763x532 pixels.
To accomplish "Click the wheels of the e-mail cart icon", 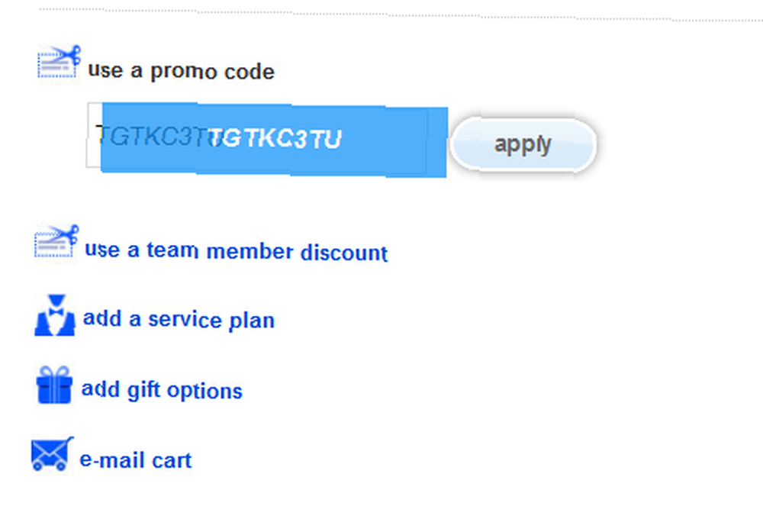I will [49, 467].
